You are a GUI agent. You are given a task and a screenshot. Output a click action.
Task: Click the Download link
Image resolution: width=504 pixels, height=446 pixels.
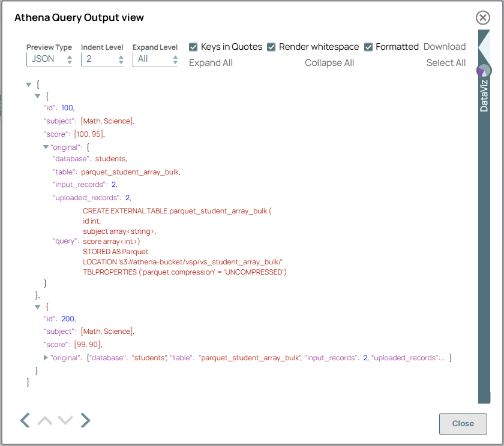[445, 46]
